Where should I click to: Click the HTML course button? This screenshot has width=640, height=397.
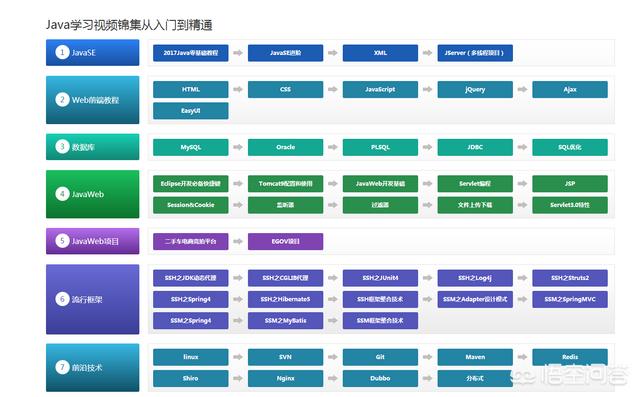tap(191, 89)
